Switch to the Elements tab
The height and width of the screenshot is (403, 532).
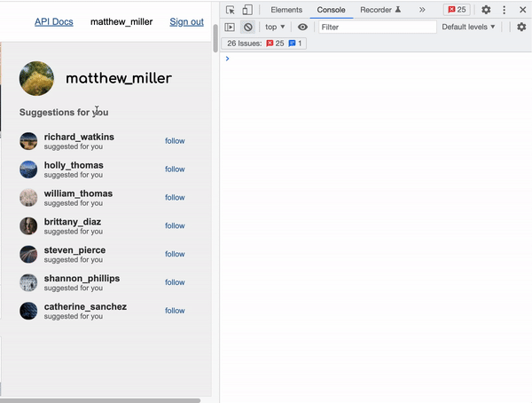point(286,10)
